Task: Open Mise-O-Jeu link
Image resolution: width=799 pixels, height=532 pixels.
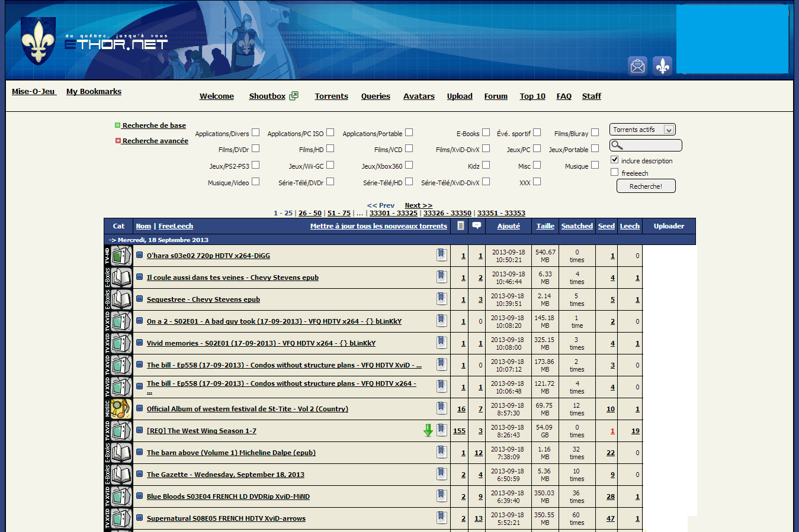Action: point(34,92)
